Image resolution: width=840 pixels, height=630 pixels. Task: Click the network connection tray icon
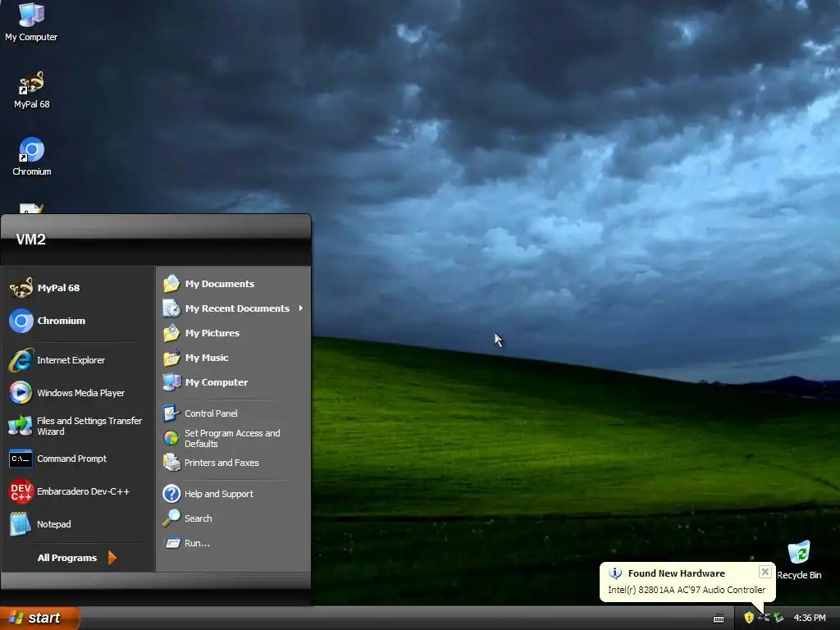[x=764, y=618]
